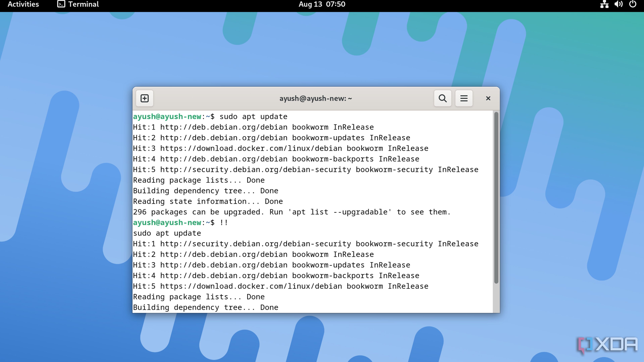Open the clock and calendar panel

click(x=322, y=4)
